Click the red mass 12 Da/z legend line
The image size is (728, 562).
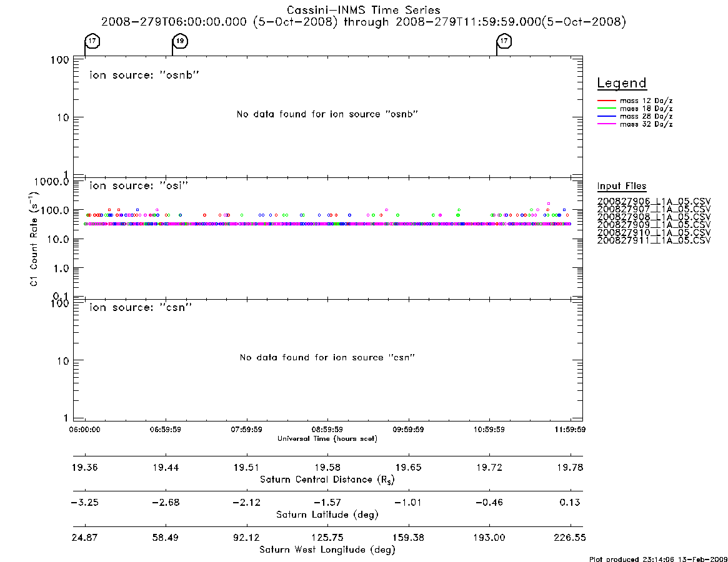pos(606,101)
